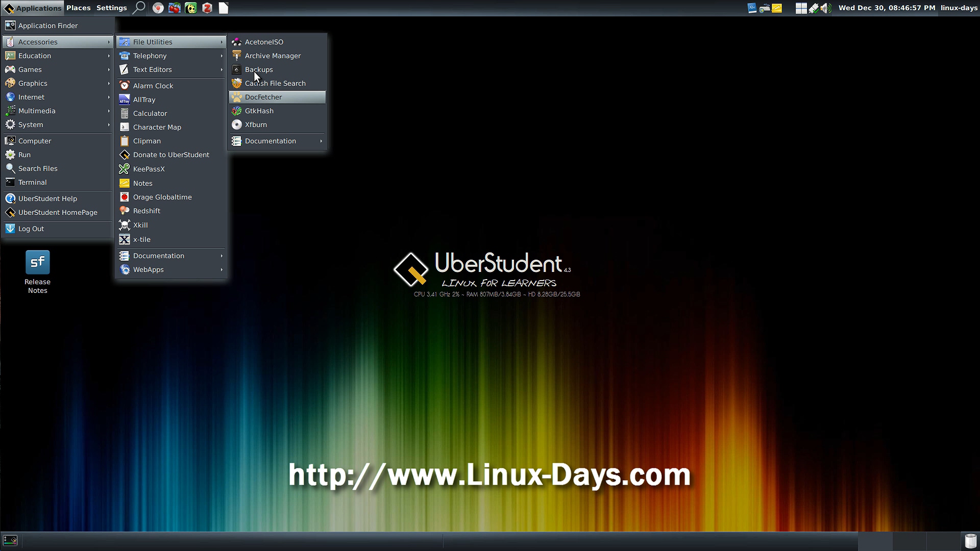Expand Documentation submenu under Accessories
This screenshot has width=980, height=551.
point(171,256)
